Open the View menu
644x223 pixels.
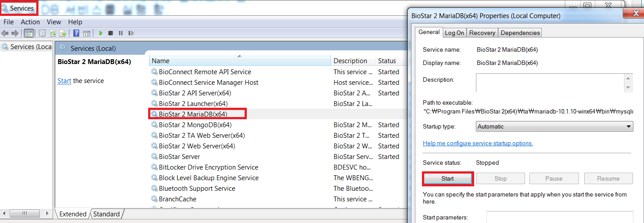[54, 22]
